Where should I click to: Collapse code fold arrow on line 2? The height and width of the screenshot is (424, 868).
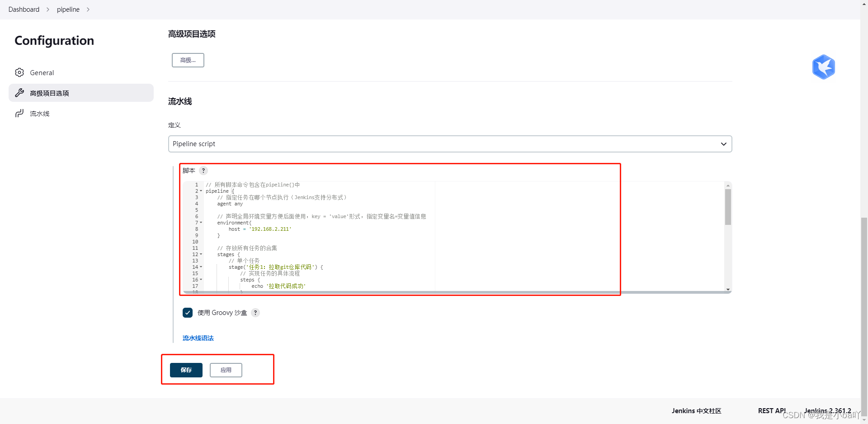click(201, 191)
